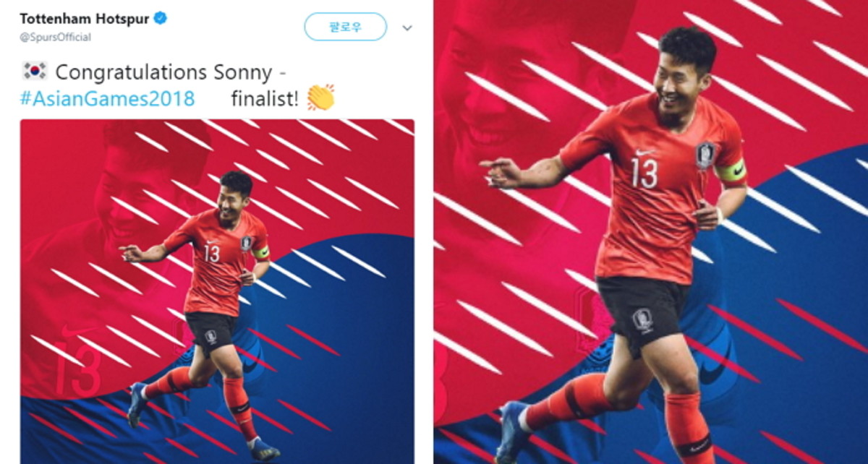Click the yellow captain armband in the enlarged image
This screenshot has height=464, width=868.
731,172
